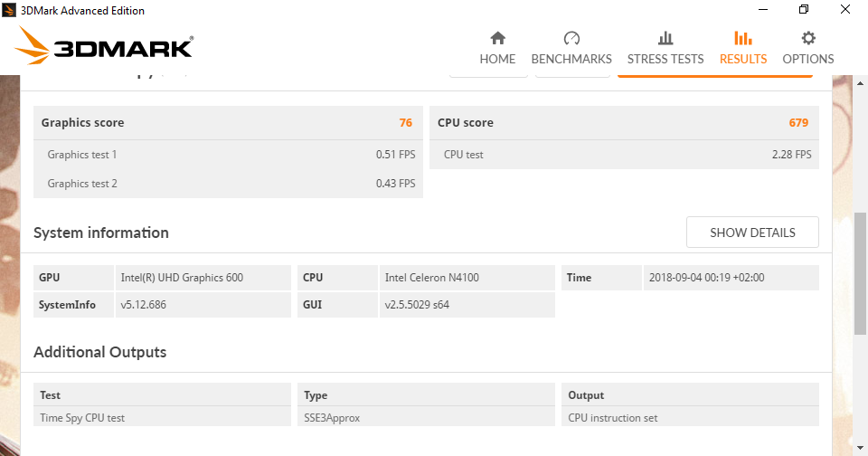868x456 pixels.
Task: Close the 3DMark window
Action: [x=844, y=10]
